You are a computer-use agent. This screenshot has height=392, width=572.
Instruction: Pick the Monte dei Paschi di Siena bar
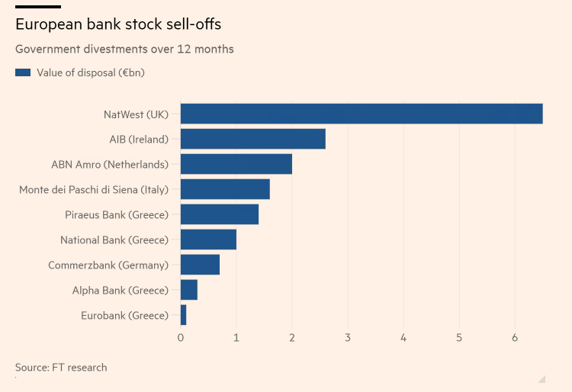tap(225, 189)
